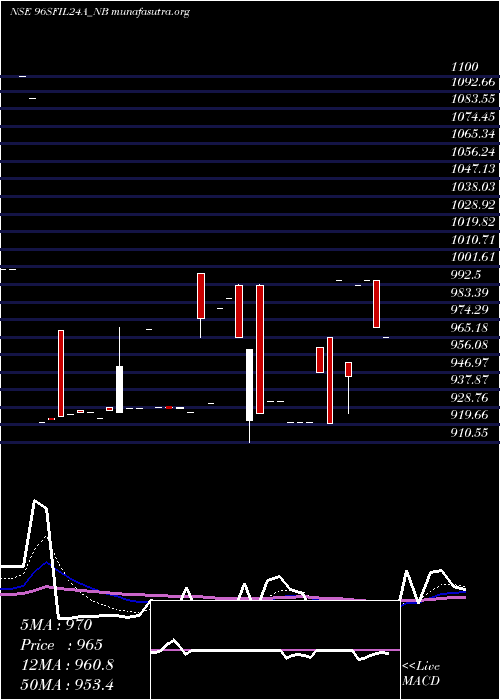Click the 1065.34 axis value
This screenshot has width=500, height=700.
pos(473,134)
